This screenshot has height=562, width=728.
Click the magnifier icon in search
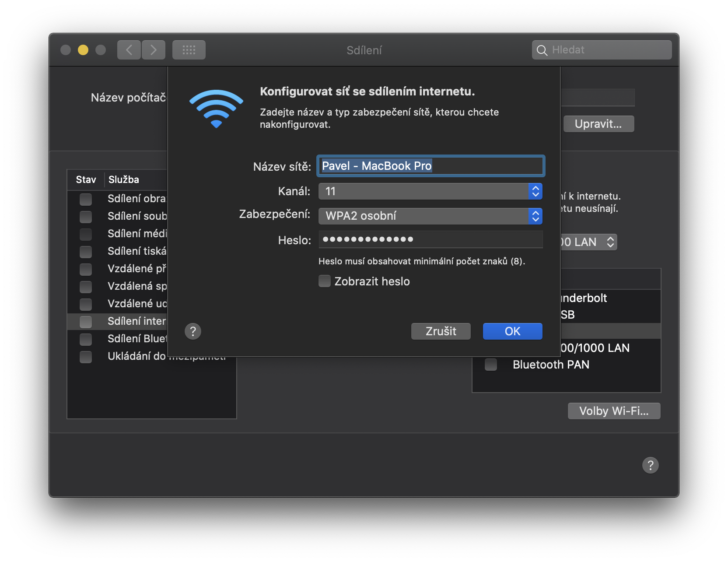point(542,50)
